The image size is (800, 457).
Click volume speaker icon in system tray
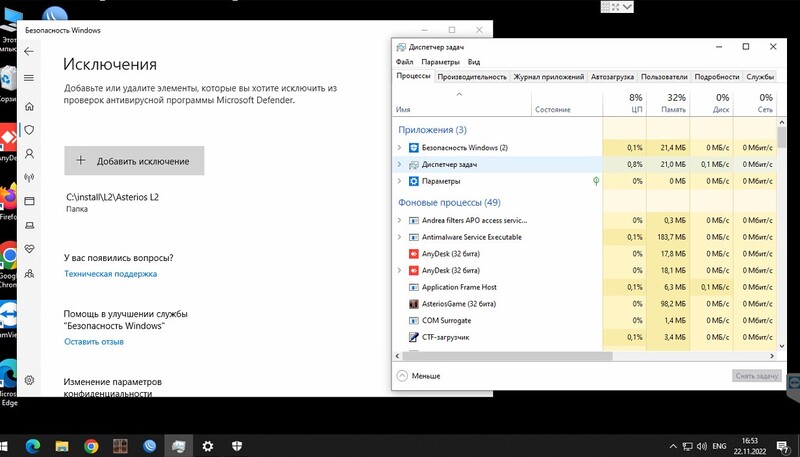[x=702, y=447]
